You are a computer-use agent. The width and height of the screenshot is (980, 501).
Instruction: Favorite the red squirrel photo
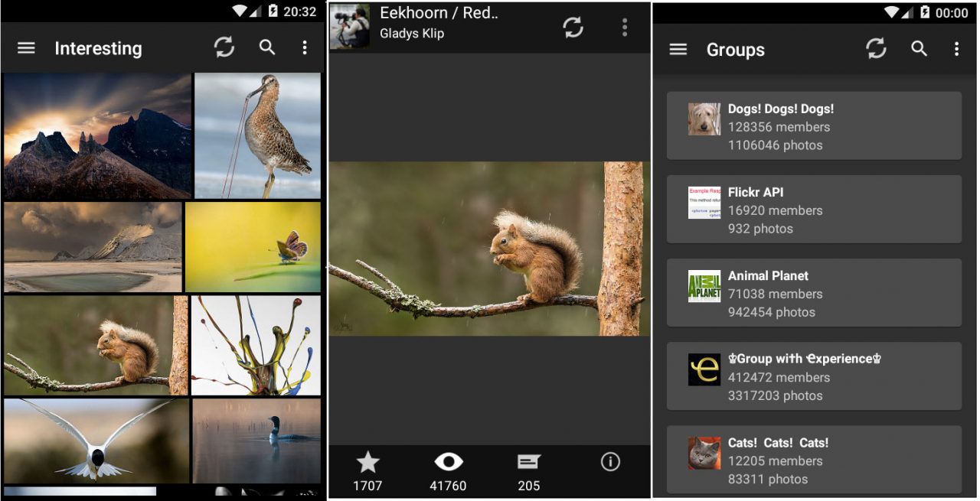pyautogui.click(x=367, y=461)
